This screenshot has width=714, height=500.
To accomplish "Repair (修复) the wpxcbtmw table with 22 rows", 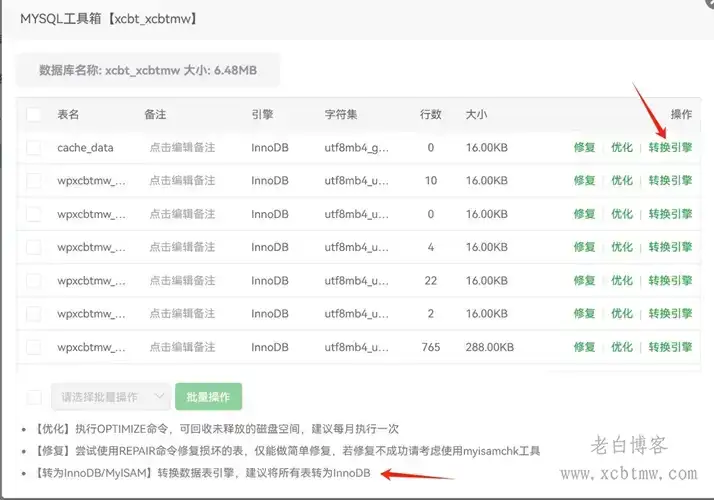I will (x=585, y=281).
